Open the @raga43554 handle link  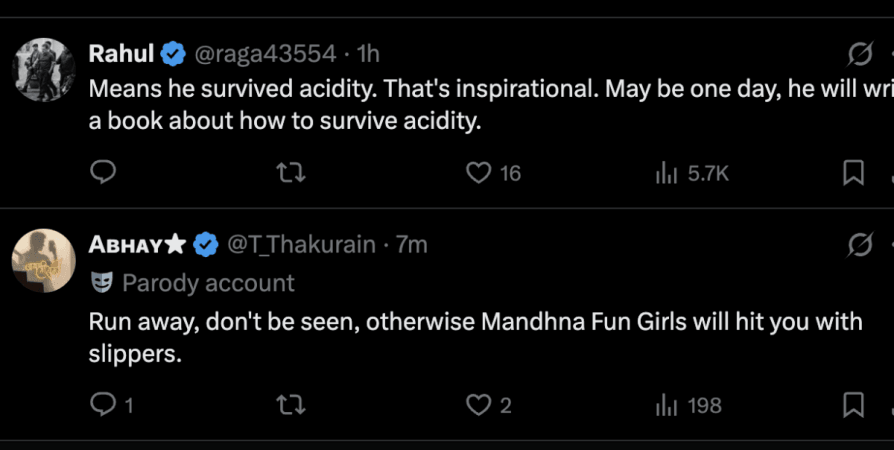click(x=264, y=53)
